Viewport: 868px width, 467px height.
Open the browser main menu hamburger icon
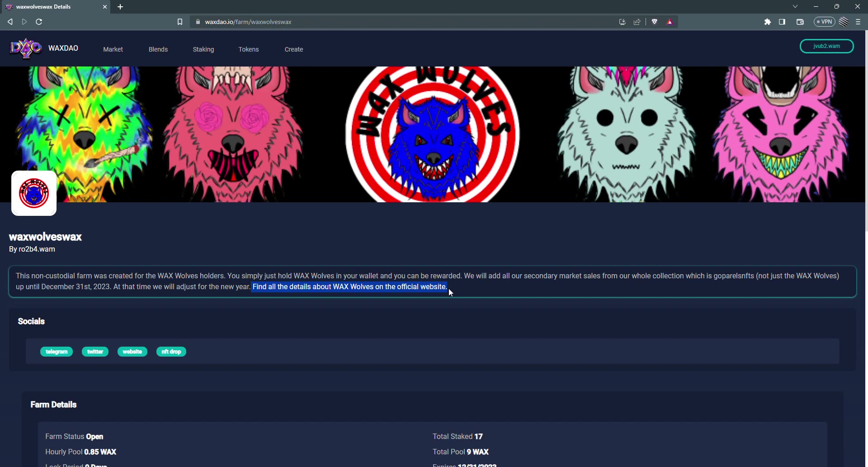858,22
